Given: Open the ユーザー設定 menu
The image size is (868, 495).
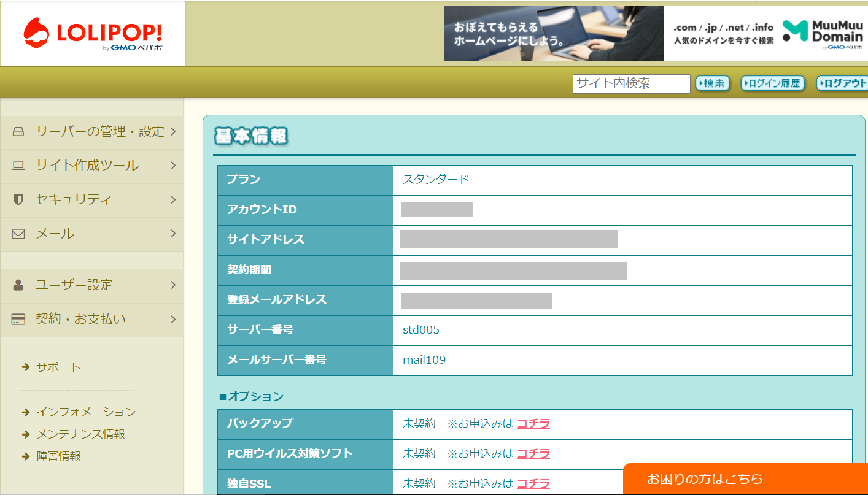Looking at the screenshot, I should point(92,285).
